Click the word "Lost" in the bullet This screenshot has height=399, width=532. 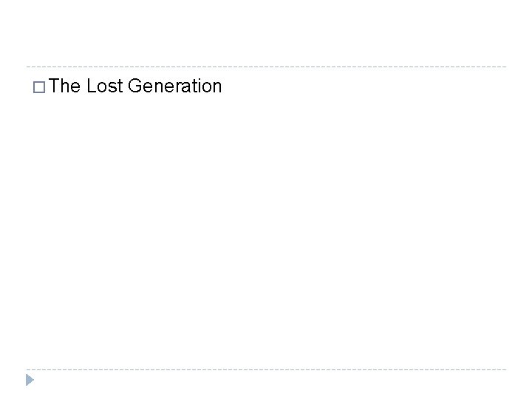tap(104, 86)
